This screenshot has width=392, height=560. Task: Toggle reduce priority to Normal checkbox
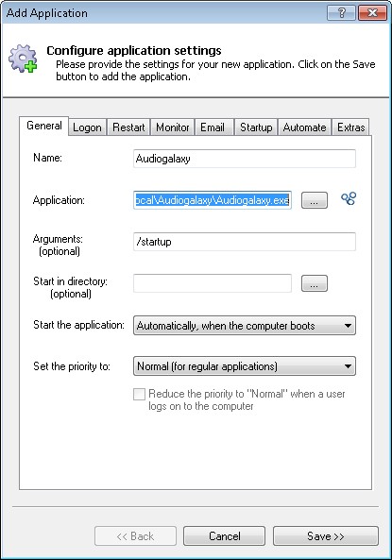coord(139,395)
